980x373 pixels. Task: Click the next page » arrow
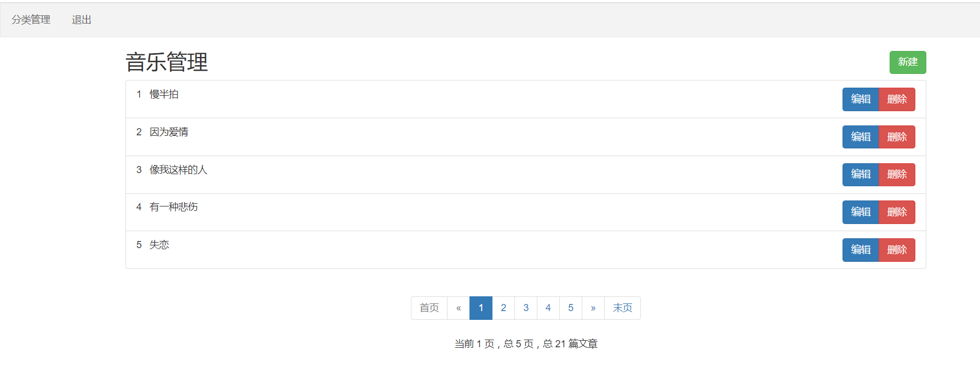[593, 308]
